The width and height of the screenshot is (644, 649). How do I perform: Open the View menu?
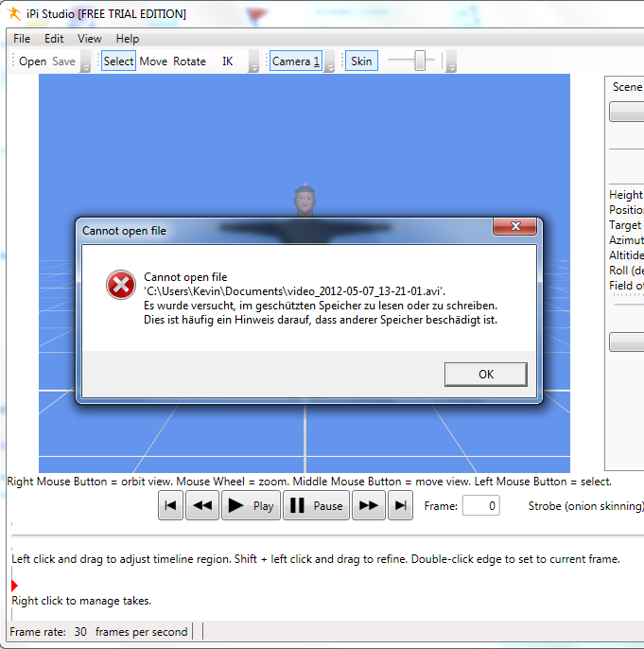(89, 39)
